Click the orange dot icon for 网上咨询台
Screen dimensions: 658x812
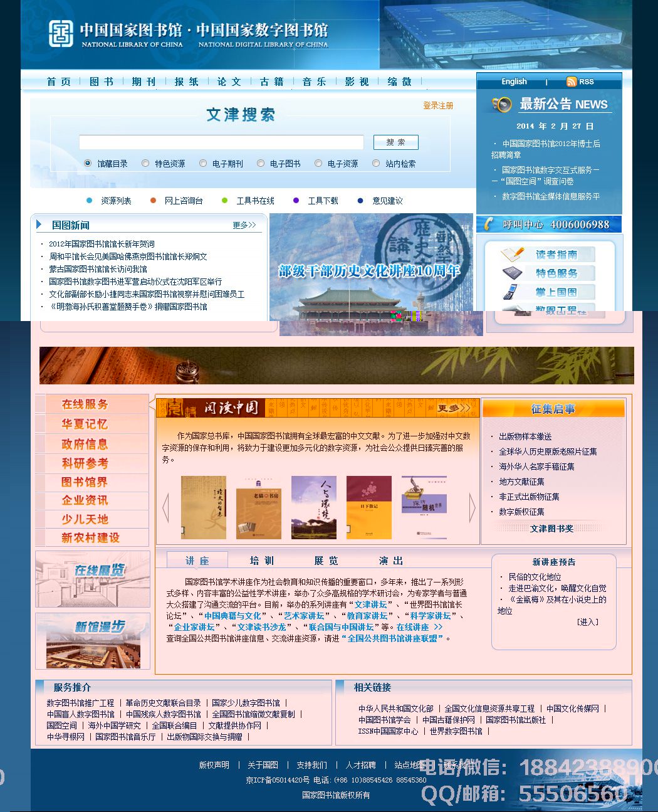(153, 201)
